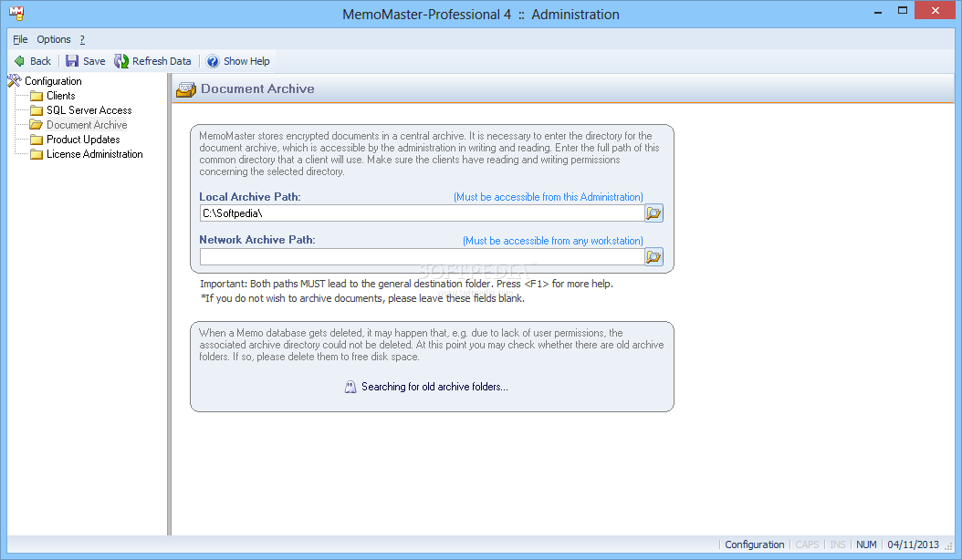This screenshot has width=962, height=560.
Task: Click the Document Archive open folder icon
Action: pyautogui.click(x=37, y=125)
